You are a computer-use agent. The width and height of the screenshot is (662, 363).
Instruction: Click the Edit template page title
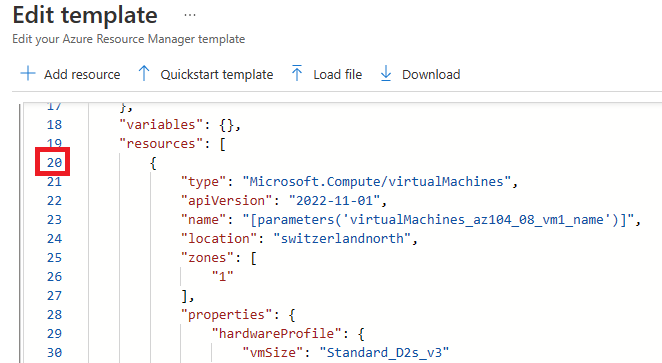point(85,16)
